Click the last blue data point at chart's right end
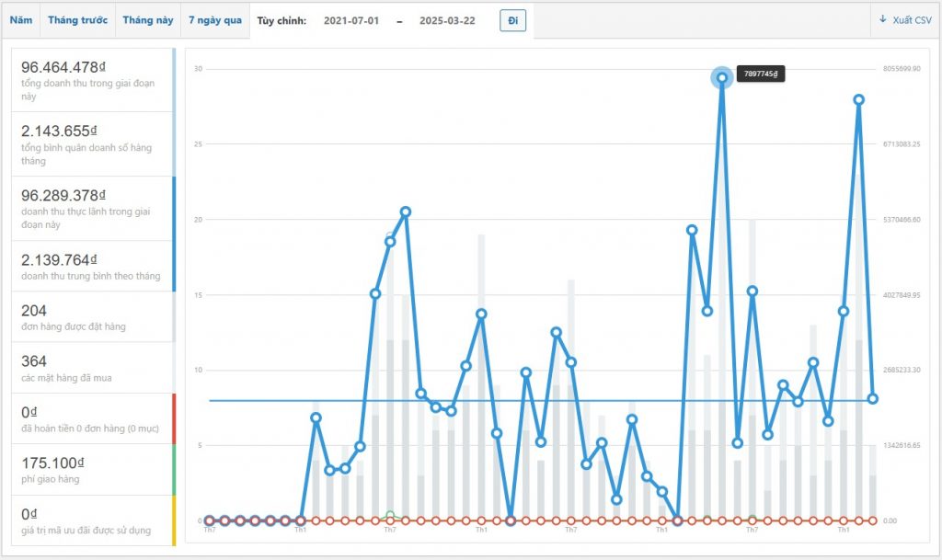This screenshot has height=560, width=942. tap(873, 398)
